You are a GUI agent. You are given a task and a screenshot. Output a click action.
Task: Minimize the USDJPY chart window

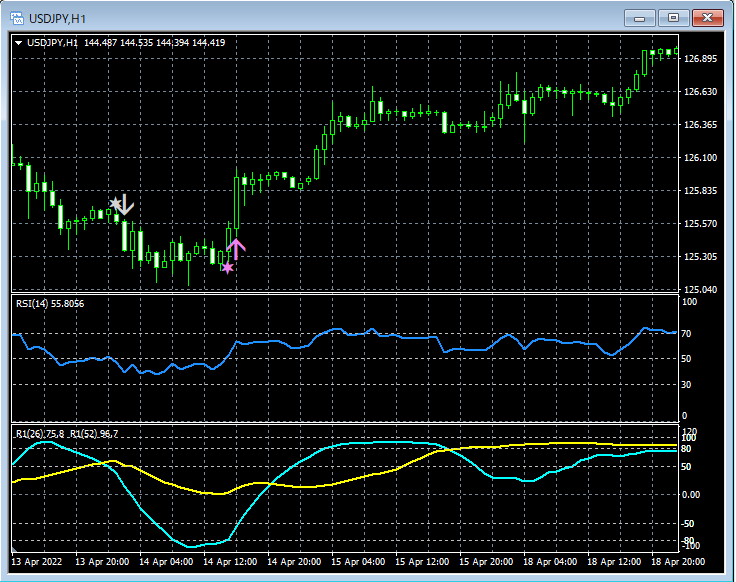click(x=640, y=18)
